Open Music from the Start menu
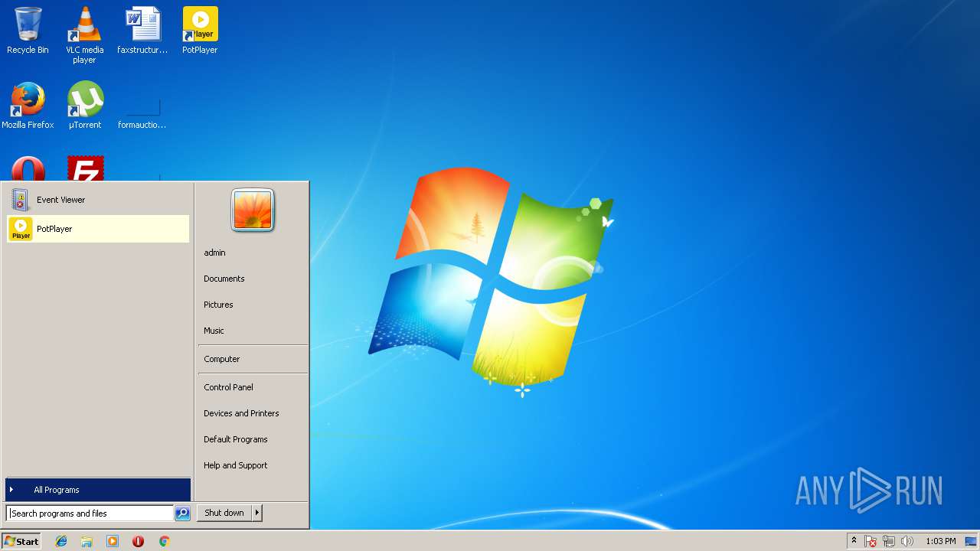Screen dimensions: 980x551 click(x=253, y=331)
